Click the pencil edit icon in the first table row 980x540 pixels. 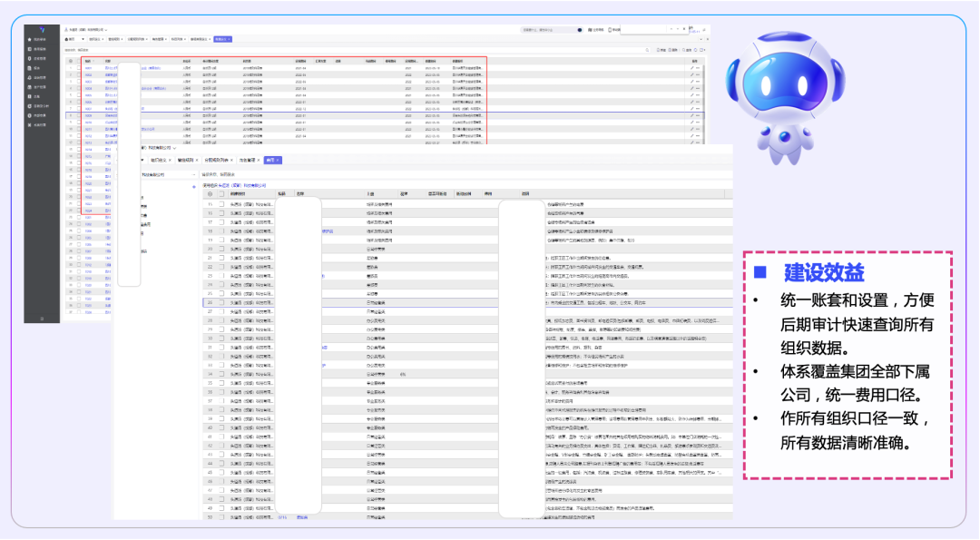pyautogui.click(x=691, y=68)
